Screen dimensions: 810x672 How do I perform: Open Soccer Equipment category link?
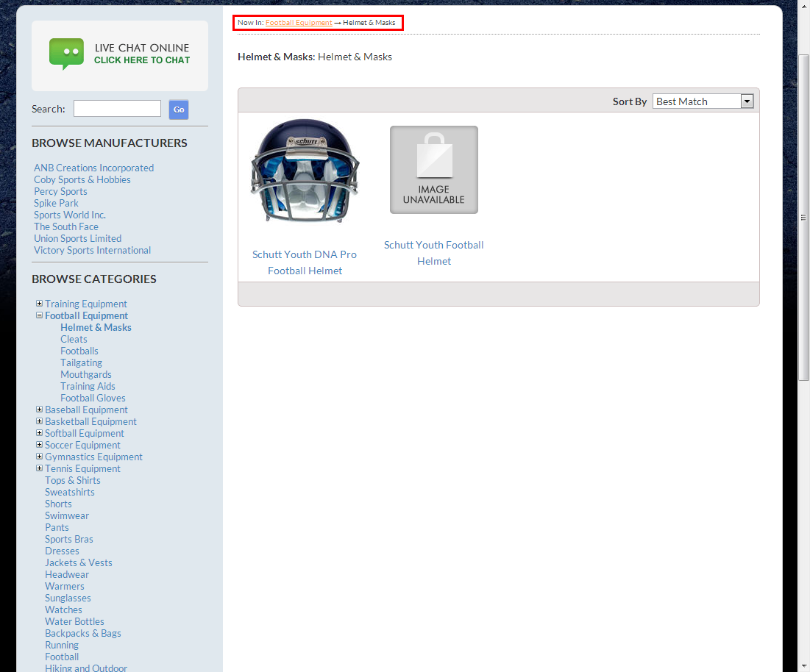click(82, 446)
